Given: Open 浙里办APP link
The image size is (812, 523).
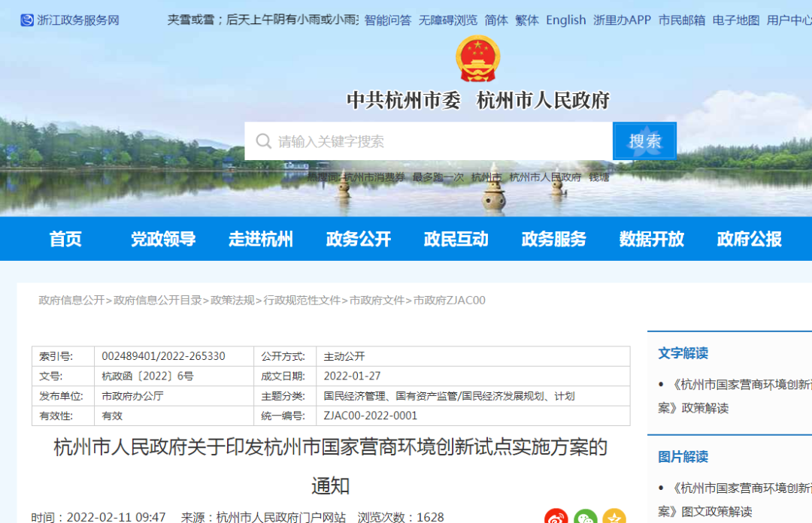Looking at the screenshot, I should [622, 20].
